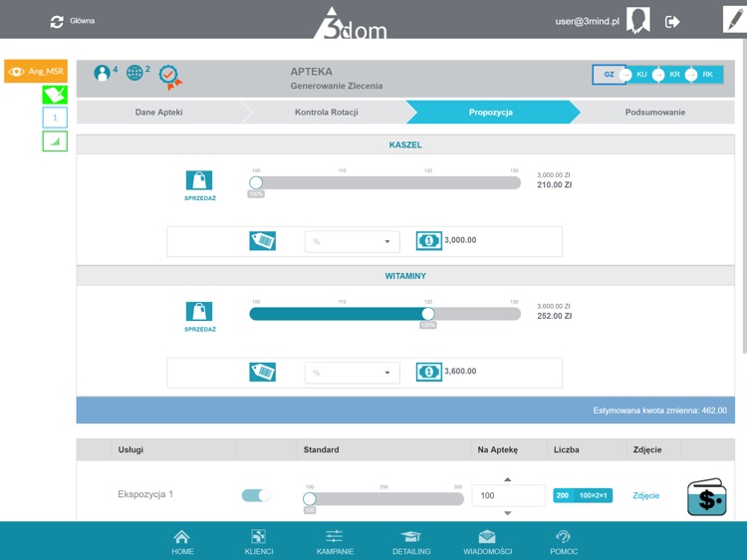Click the Estymowana kwota zmienna bar
Viewport: 747px width, 560px height.
coord(405,411)
